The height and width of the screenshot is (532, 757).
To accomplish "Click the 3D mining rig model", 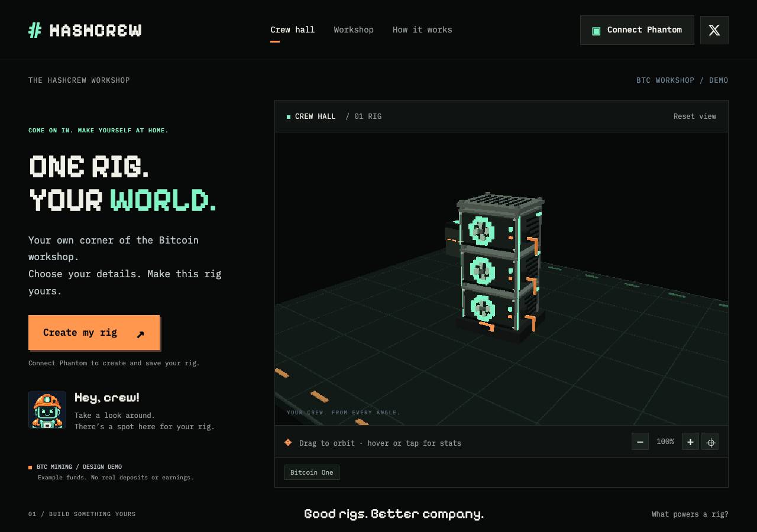I will pos(500,266).
